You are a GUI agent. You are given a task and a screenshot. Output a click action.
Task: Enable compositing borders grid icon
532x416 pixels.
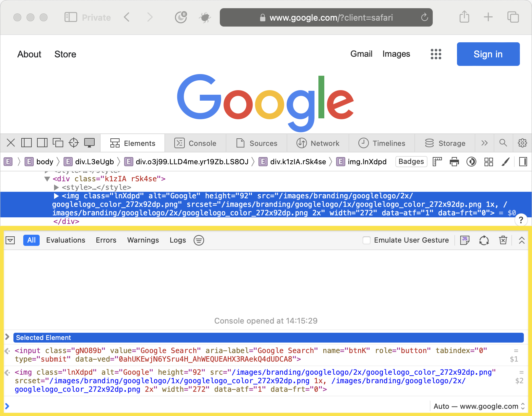(489, 162)
